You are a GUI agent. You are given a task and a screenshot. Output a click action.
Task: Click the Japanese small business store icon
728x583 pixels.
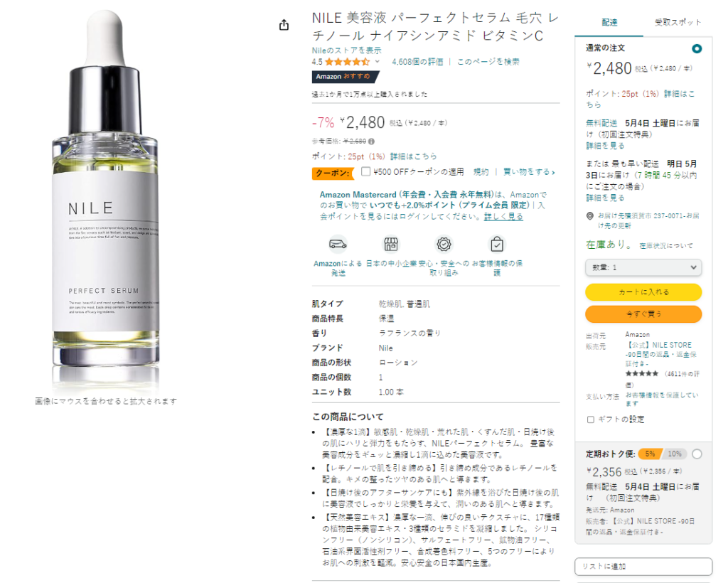pyautogui.click(x=391, y=244)
